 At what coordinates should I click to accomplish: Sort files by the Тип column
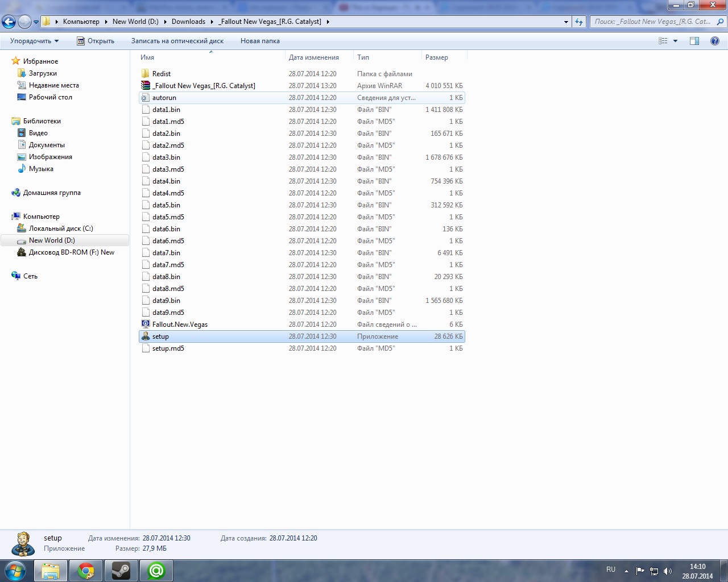tap(387, 57)
